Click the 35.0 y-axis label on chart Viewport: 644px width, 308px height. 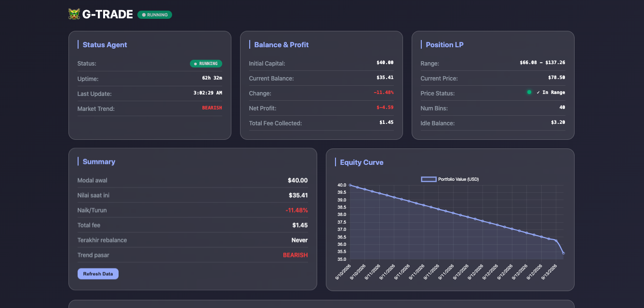(342, 259)
